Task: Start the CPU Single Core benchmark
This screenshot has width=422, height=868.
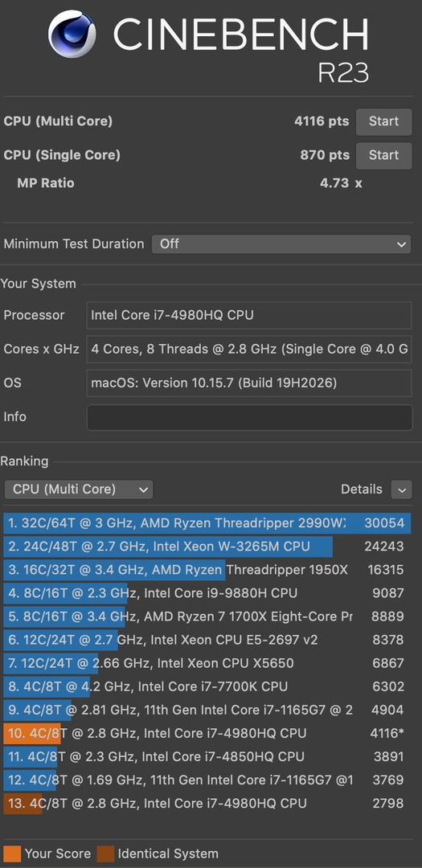Action: 383,156
